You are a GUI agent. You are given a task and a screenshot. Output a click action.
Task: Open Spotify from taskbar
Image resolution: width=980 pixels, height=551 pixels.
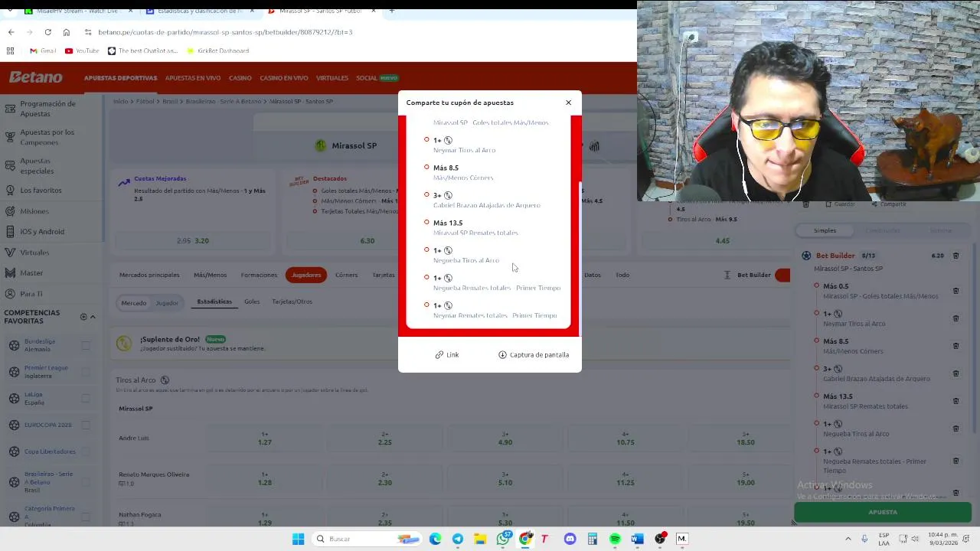pyautogui.click(x=615, y=539)
